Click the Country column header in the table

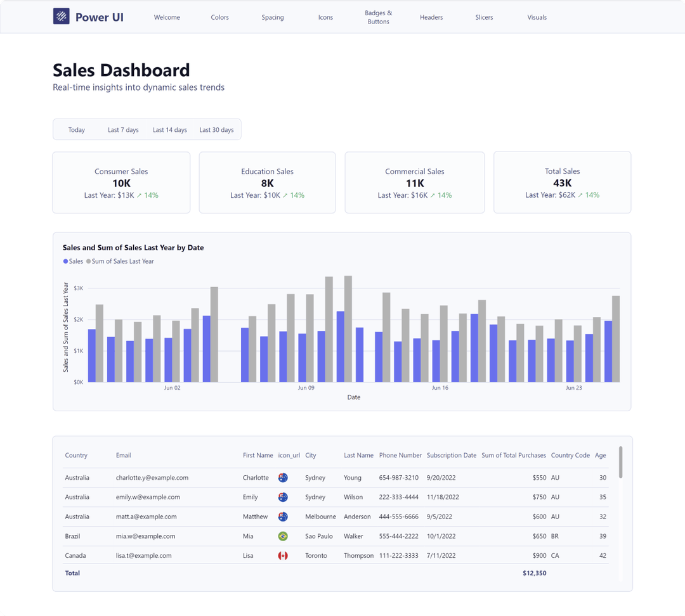point(75,455)
